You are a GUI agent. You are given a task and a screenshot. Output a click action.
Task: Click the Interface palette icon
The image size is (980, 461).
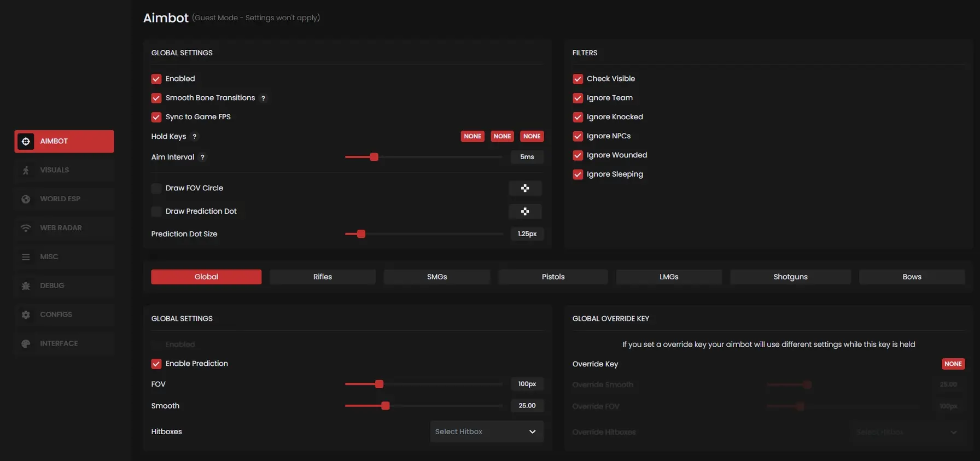tap(26, 343)
